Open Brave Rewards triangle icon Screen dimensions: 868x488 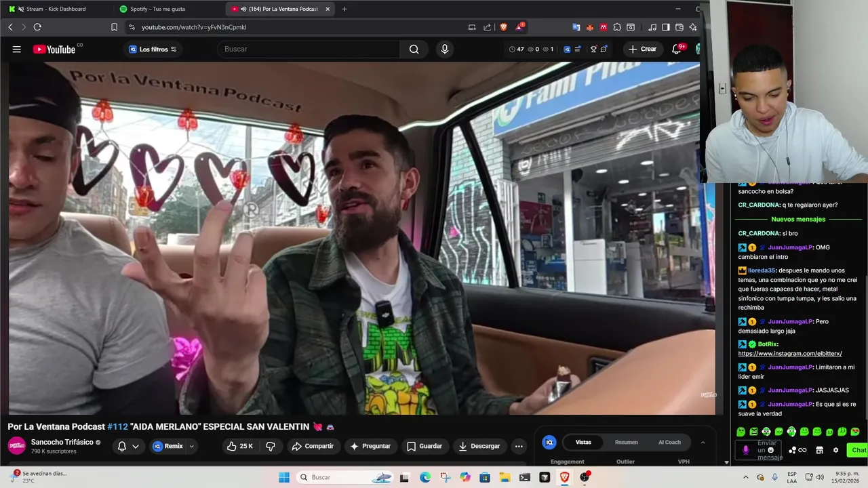(519, 27)
